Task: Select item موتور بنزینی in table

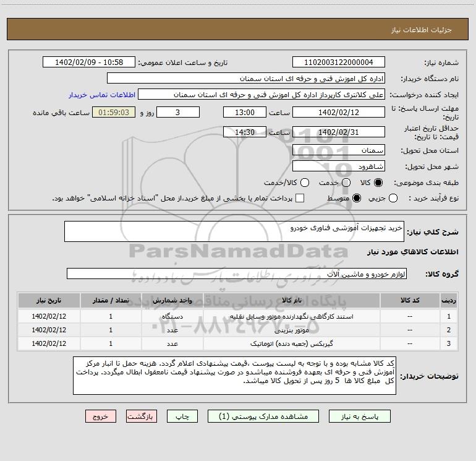Action: point(291,330)
